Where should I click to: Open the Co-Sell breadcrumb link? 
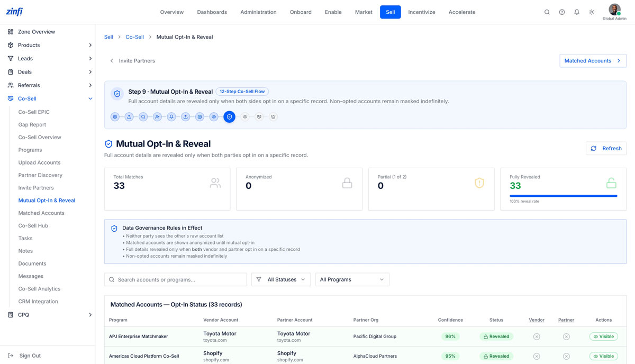[135, 37]
